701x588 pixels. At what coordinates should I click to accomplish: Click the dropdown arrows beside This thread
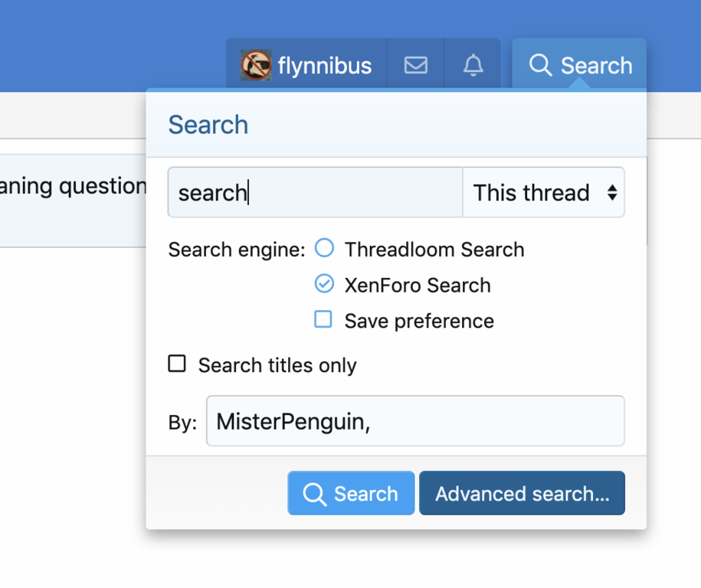[611, 193]
